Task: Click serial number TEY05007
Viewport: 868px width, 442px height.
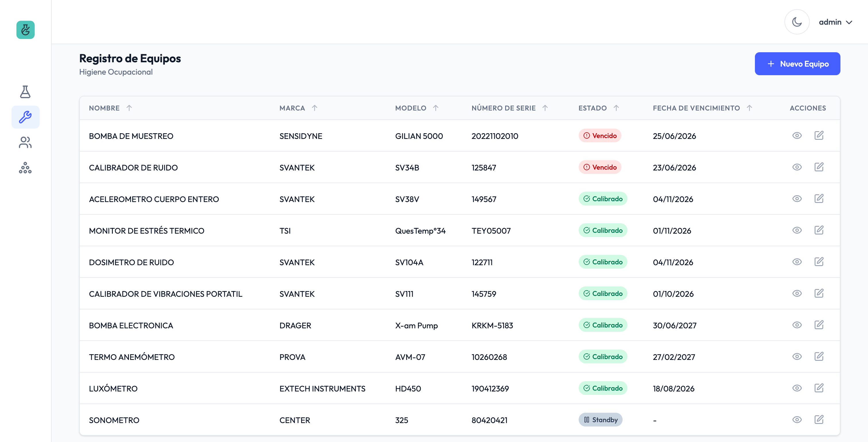Action: [x=491, y=231]
